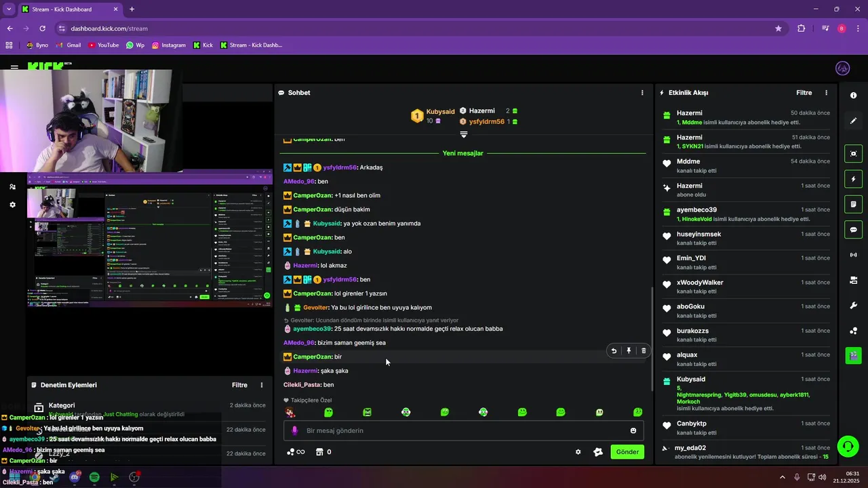Open the Kick bookmark in bookmarks bar

point(203,45)
